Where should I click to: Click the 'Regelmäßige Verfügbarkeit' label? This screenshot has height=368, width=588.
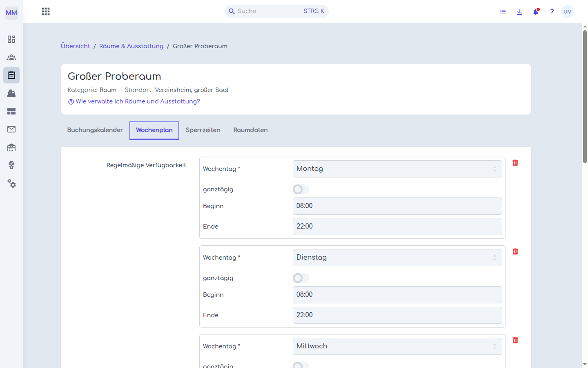pyautogui.click(x=146, y=165)
